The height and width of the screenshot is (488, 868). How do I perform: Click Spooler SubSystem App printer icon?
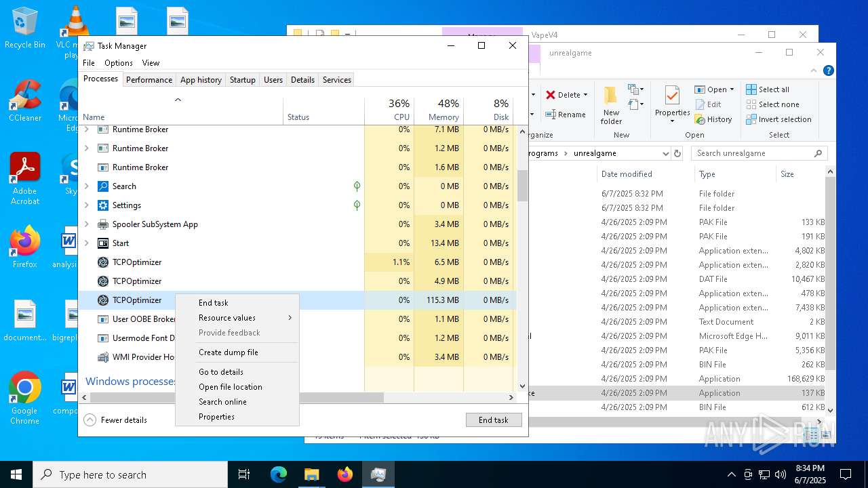(103, 224)
